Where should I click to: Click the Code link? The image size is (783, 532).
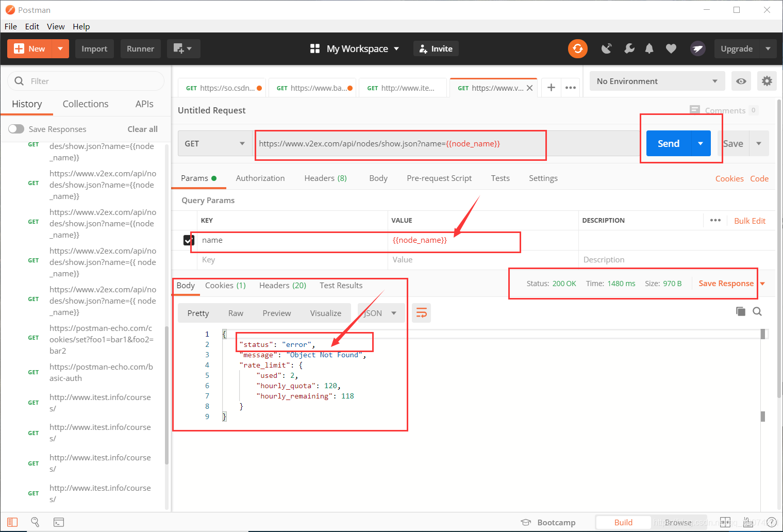(759, 178)
